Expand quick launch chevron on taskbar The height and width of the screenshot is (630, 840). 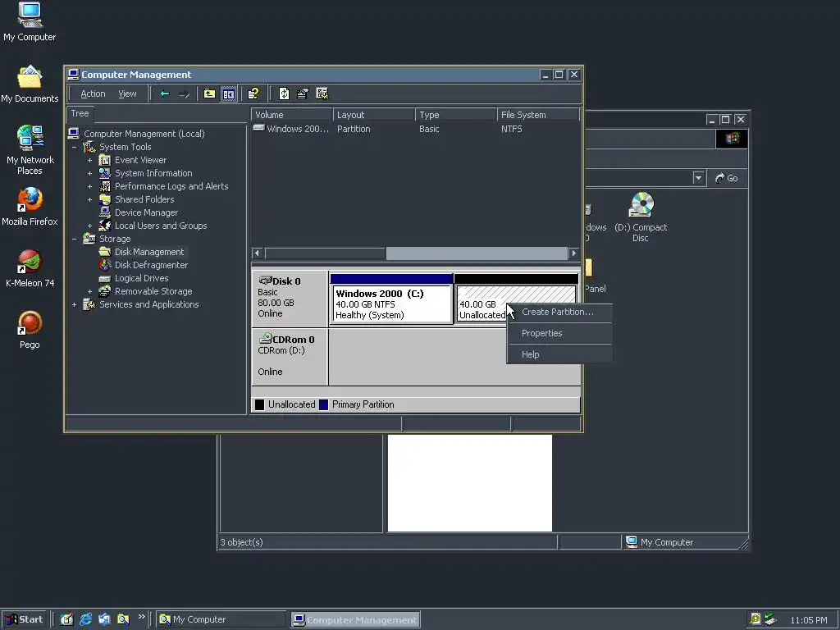tap(141, 617)
